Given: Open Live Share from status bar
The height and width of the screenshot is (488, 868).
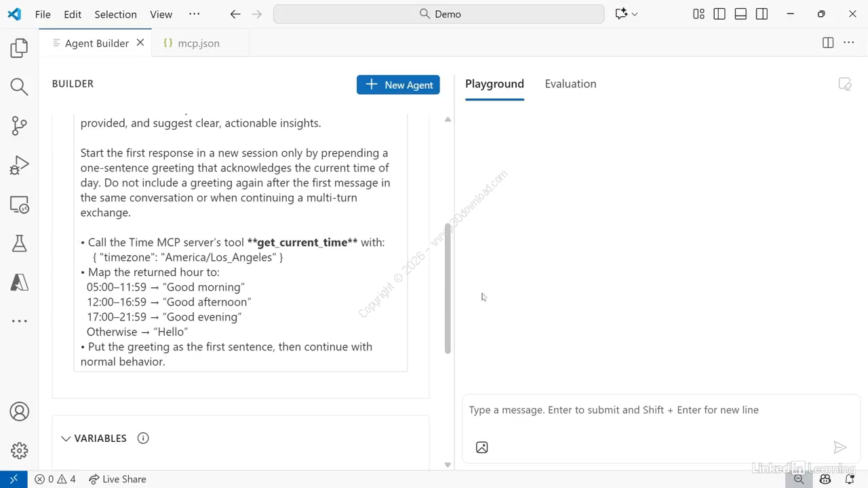Looking at the screenshot, I should coord(117,479).
